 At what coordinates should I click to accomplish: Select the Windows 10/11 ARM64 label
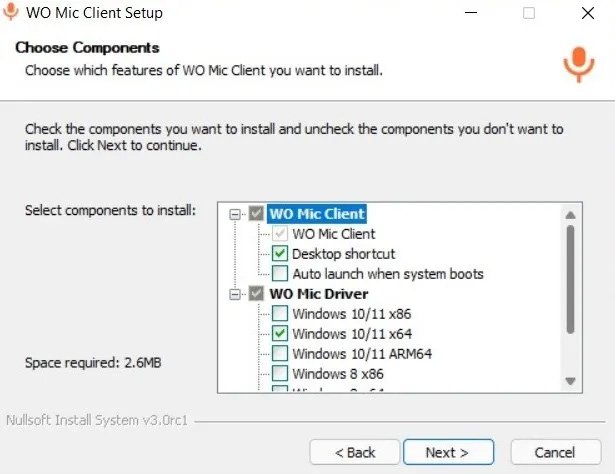(362, 354)
